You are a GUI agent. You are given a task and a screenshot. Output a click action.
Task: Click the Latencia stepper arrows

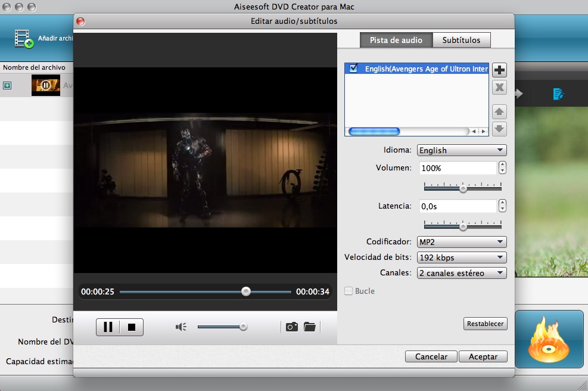point(502,206)
